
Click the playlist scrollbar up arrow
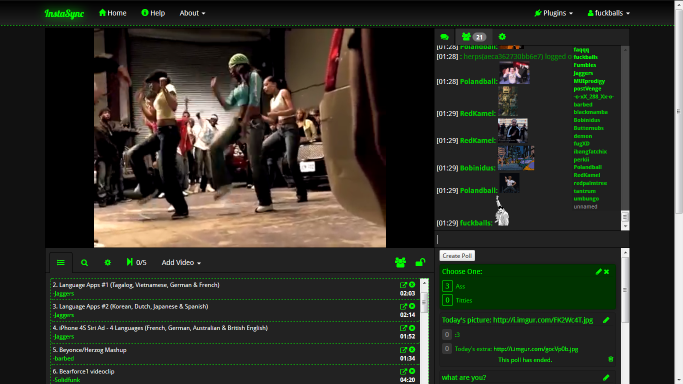click(424, 283)
